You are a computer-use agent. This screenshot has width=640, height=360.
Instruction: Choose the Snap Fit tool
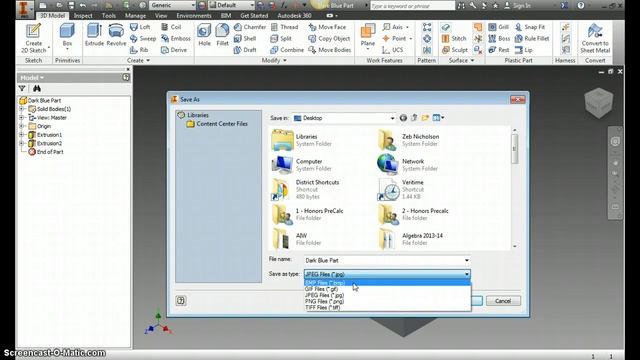pos(530,27)
